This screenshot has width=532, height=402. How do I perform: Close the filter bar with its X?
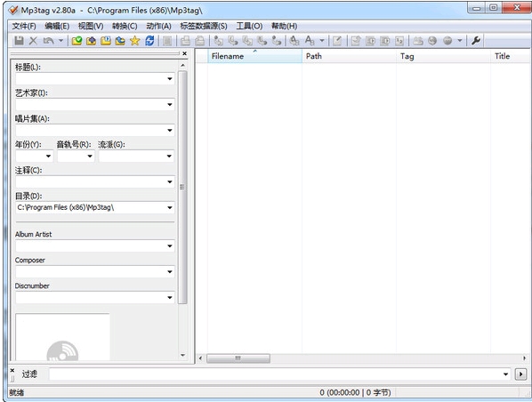click(12, 370)
